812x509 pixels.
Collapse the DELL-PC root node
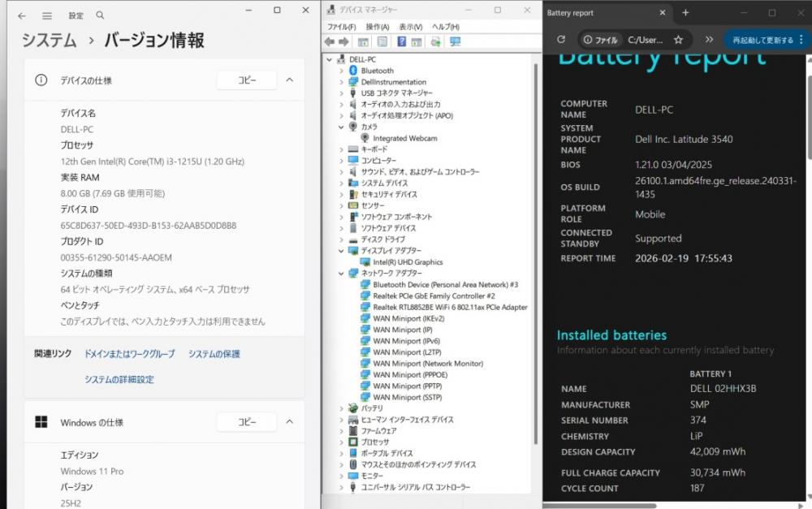(x=330, y=60)
